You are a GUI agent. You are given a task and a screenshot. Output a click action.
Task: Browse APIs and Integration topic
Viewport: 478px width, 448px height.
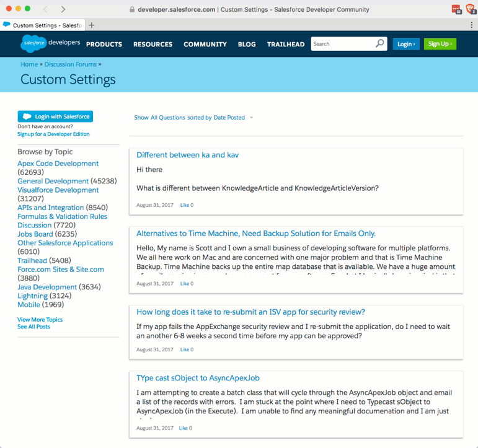(x=51, y=208)
